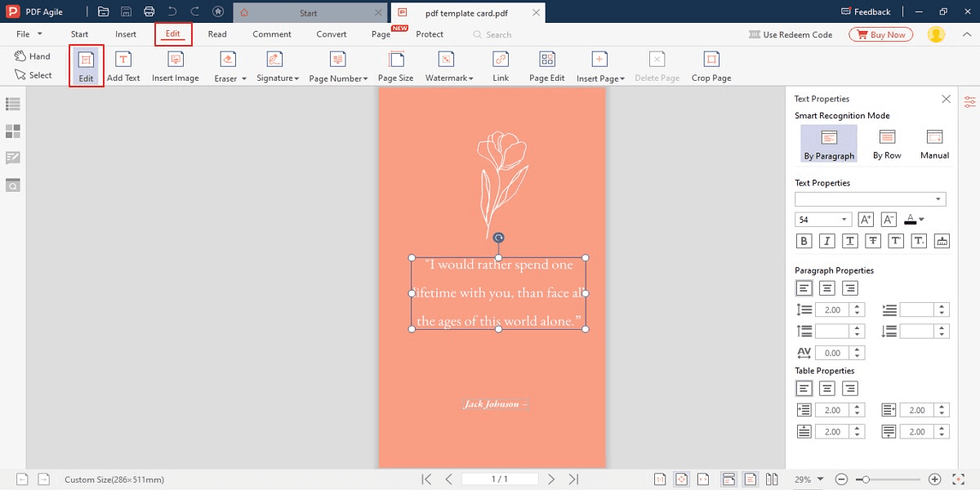This screenshot has height=490, width=980.
Task: Toggle italic text formatting
Action: 827,241
